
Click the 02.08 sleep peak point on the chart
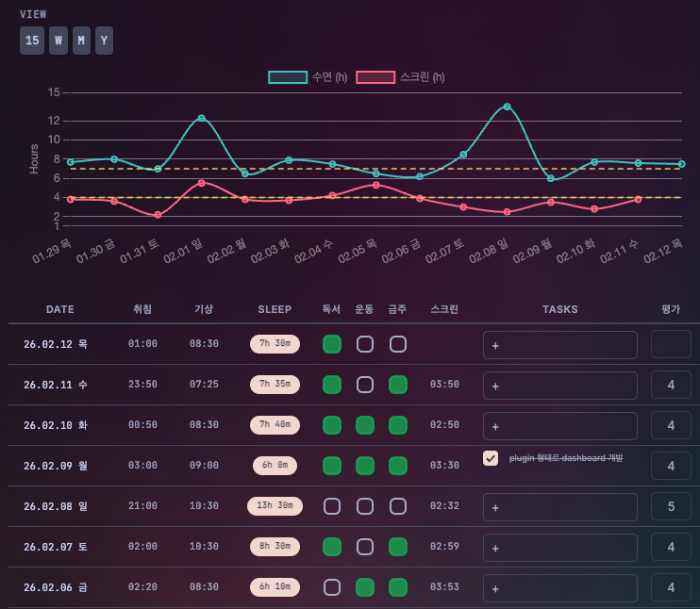508,107
